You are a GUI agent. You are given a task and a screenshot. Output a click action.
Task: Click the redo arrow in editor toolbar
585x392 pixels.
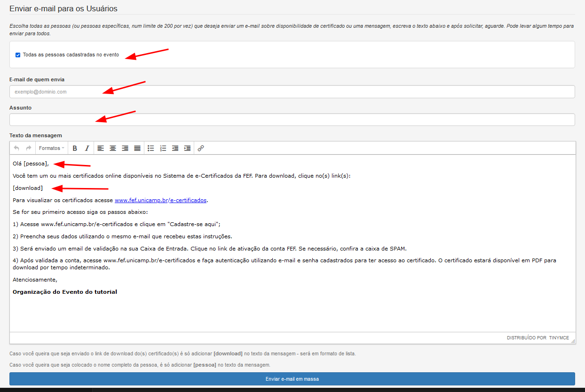29,148
